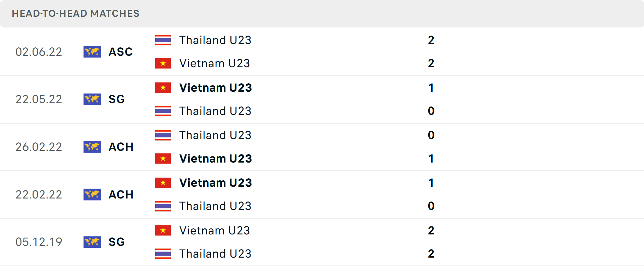Open the Vietnam U23 team page from 22.05.22
The width and height of the screenshot is (644, 266).
click(x=216, y=88)
